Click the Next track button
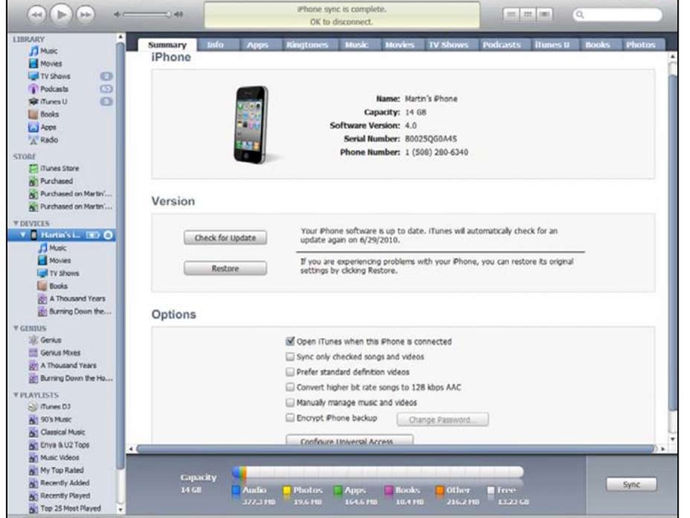Screen dimensions: 690x518 85,15
